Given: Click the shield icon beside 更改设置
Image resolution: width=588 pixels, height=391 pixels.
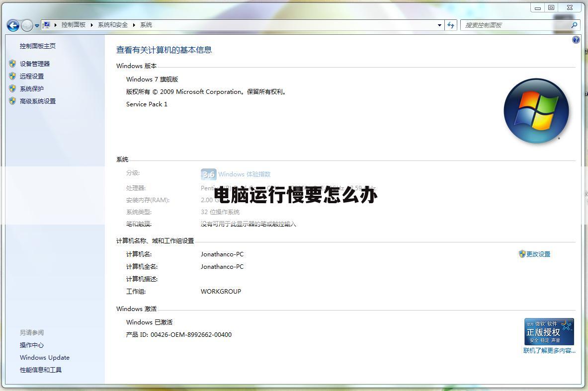Looking at the screenshot, I should pyautogui.click(x=522, y=254).
